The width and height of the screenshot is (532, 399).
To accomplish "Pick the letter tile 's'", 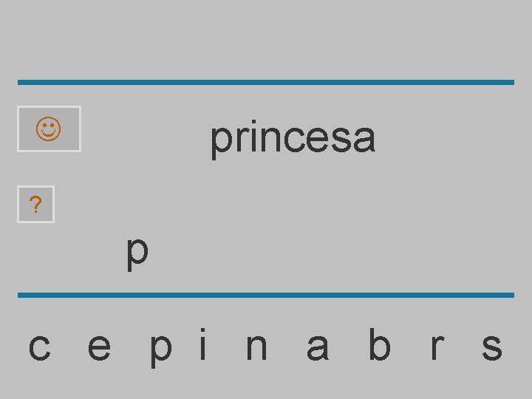I will tap(491, 347).
